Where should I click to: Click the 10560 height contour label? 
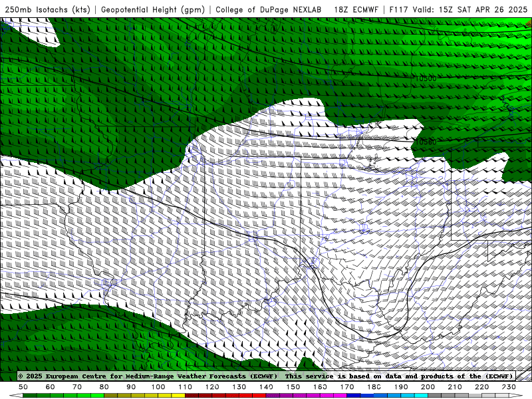pyautogui.click(x=426, y=142)
